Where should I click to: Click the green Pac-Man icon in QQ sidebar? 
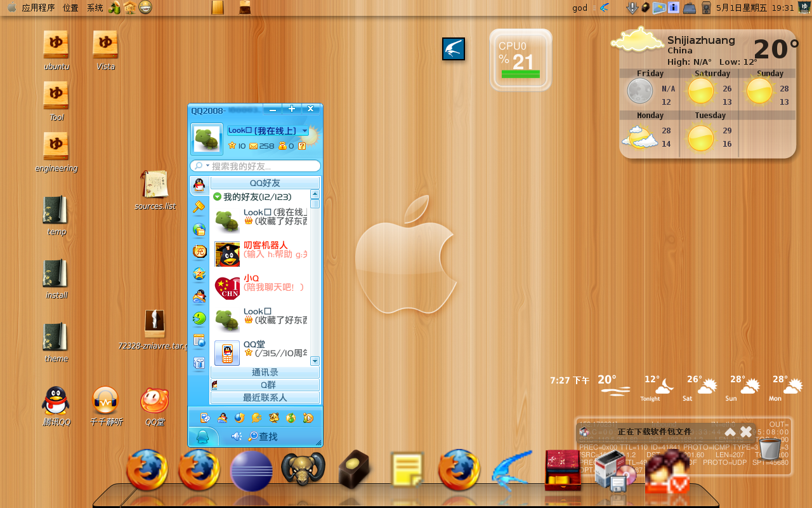click(x=199, y=318)
